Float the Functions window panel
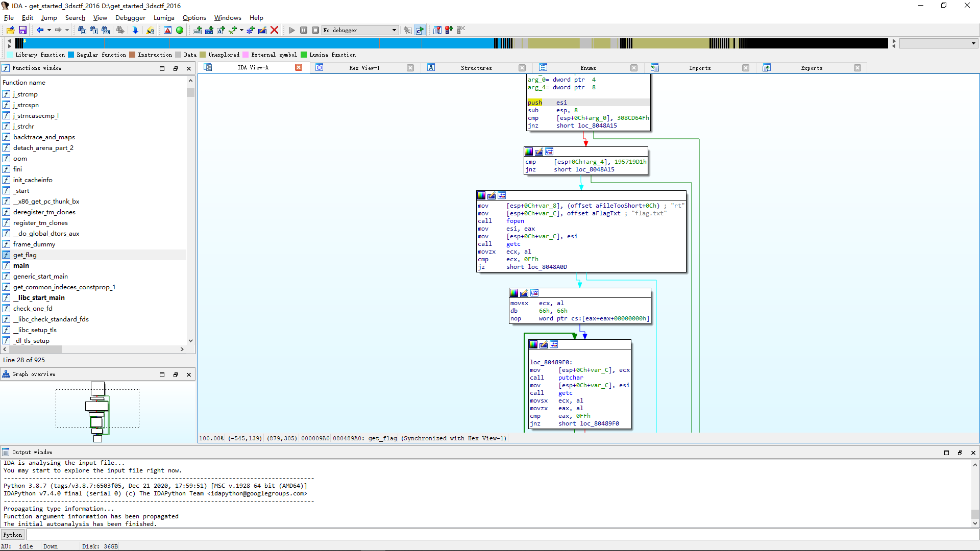Viewport: 980px width, 551px height. [x=176, y=68]
